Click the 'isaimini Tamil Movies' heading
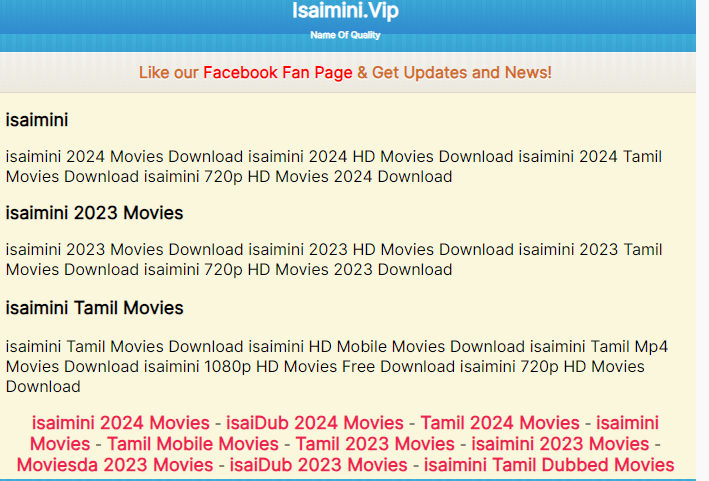The width and height of the screenshot is (709, 481). tap(94, 308)
